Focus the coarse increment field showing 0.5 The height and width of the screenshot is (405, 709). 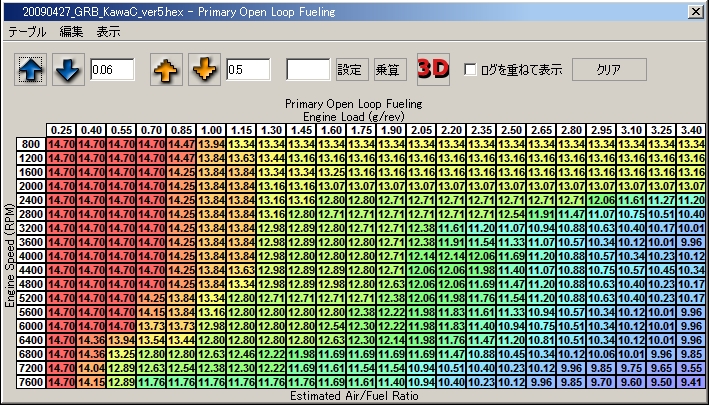248,70
